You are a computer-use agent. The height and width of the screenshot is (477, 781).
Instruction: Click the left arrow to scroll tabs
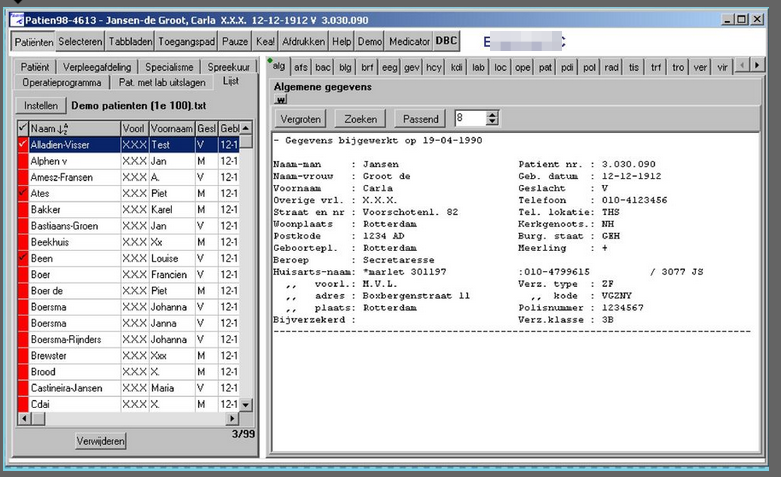[755, 66]
